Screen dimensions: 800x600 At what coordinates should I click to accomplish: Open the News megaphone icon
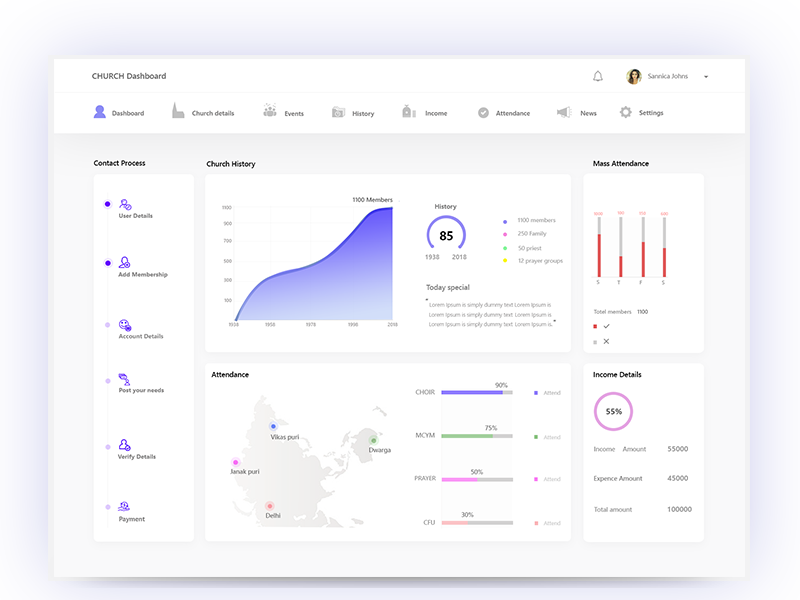point(563,111)
